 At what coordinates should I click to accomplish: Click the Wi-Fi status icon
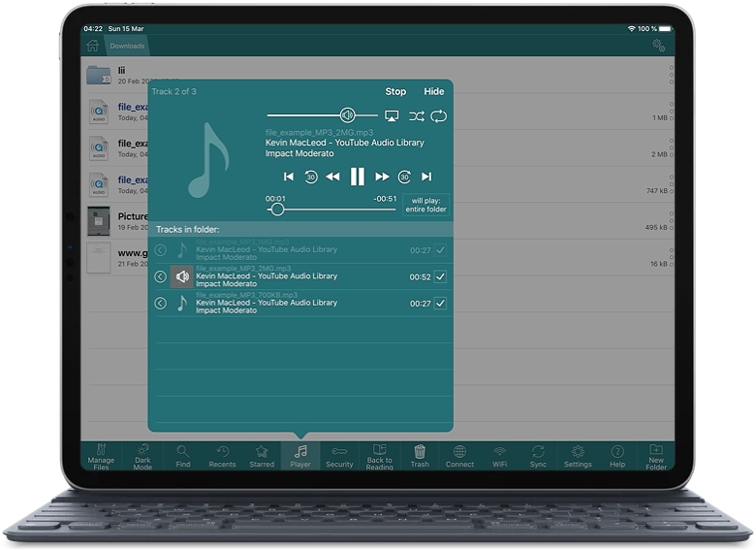[631, 29]
